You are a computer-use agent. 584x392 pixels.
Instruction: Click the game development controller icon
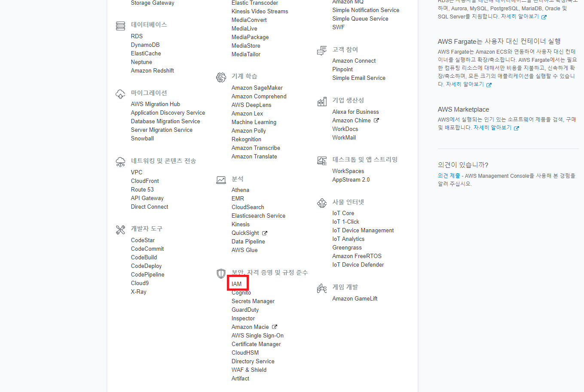[322, 288]
